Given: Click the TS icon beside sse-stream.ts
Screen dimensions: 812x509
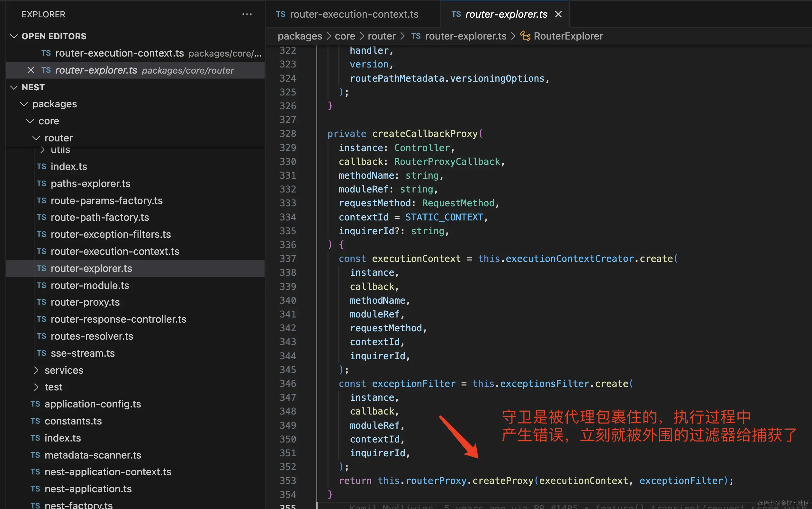Looking at the screenshot, I should pyautogui.click(x=41, y=353).
